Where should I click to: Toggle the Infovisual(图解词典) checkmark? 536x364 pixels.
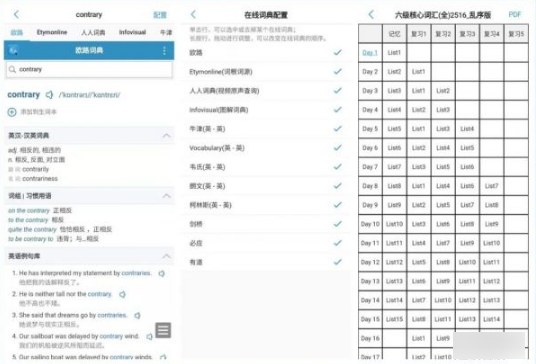337,110
